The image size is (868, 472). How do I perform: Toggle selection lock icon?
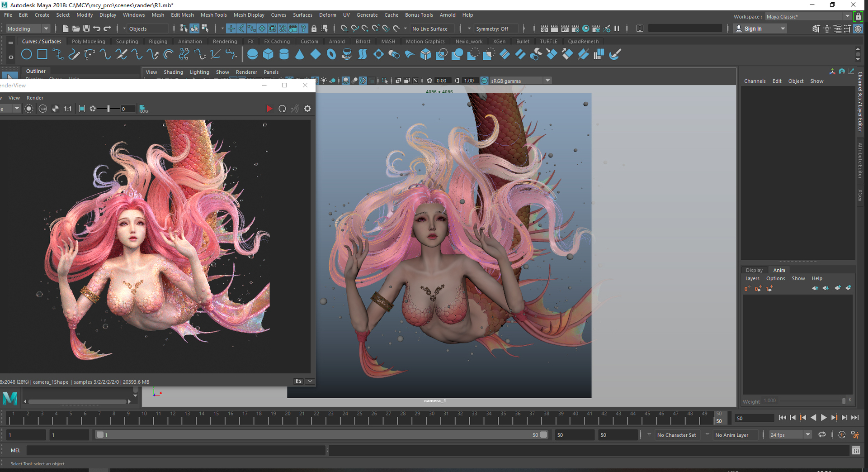click(314, 29)
